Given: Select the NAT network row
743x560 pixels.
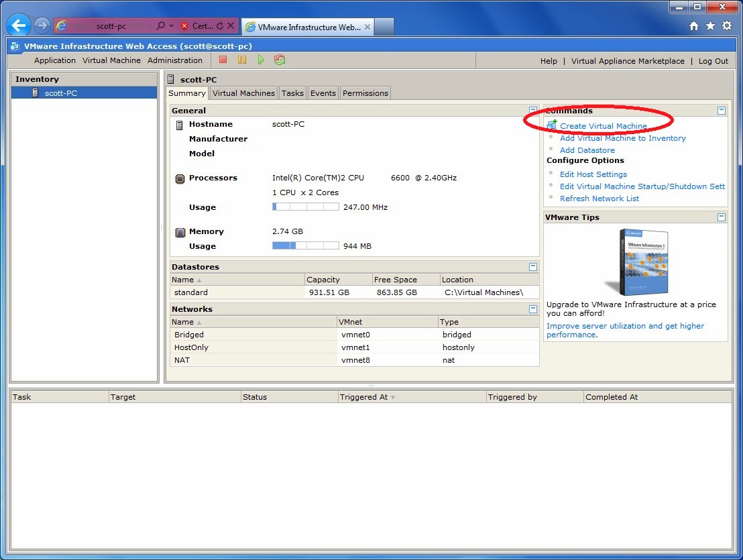Looking at the screenshot, I should pyautogui.click(x=355, y=360).
